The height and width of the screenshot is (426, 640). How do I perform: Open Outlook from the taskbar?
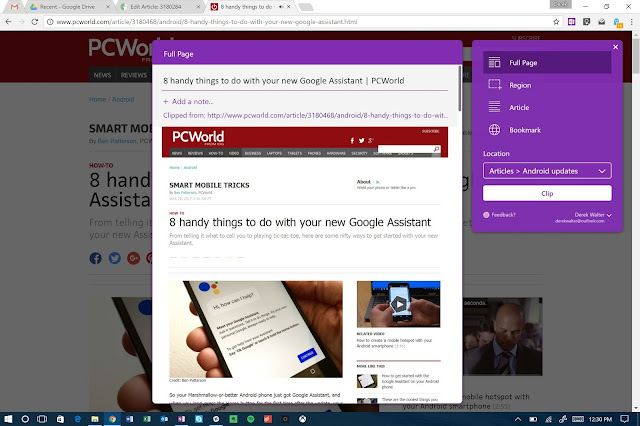(x=164, y=419)
